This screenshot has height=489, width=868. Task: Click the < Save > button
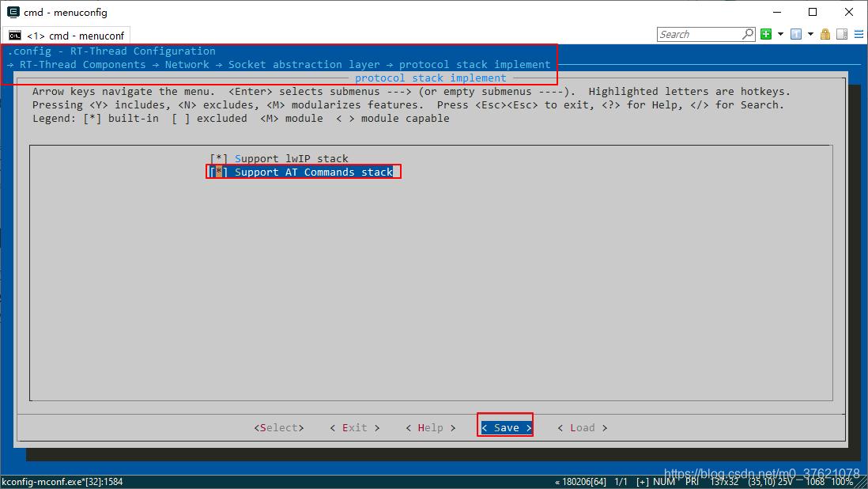point(507,427)
